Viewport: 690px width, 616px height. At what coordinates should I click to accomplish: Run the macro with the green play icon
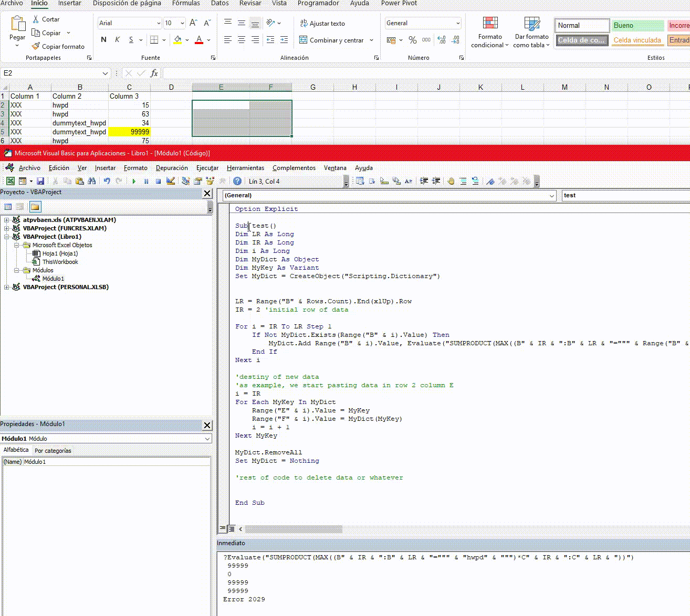[134, 182]
